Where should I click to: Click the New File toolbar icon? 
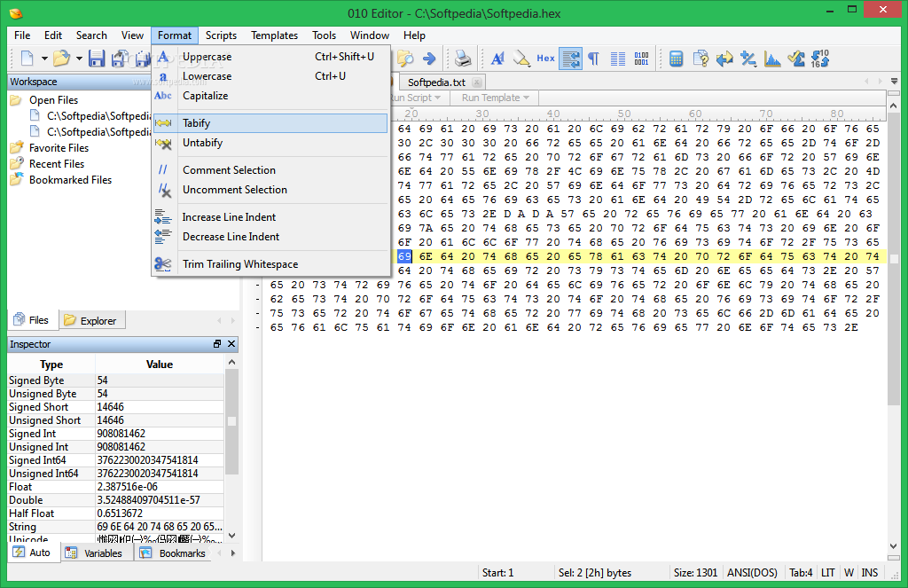tap(27, 58)
